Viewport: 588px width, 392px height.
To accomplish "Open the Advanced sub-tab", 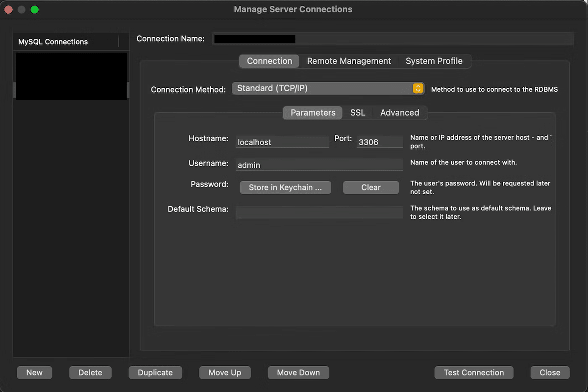I will [400, 112].
